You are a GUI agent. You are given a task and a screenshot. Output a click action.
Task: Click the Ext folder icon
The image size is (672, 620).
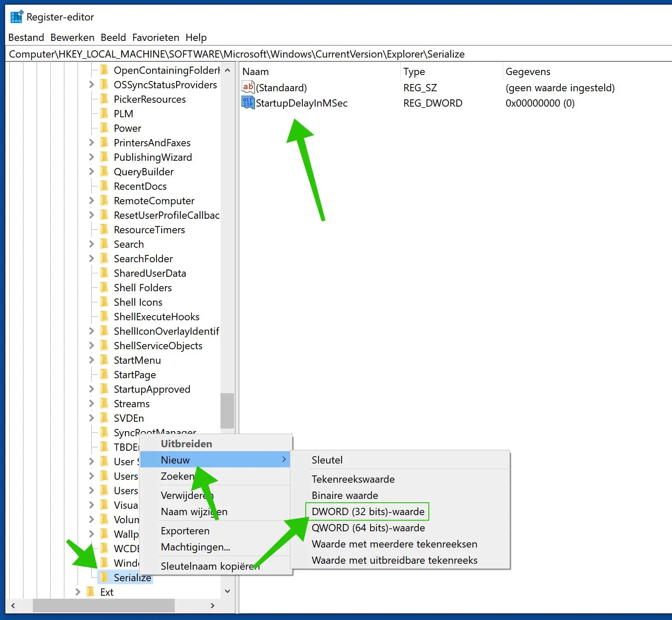click(90, 592)
